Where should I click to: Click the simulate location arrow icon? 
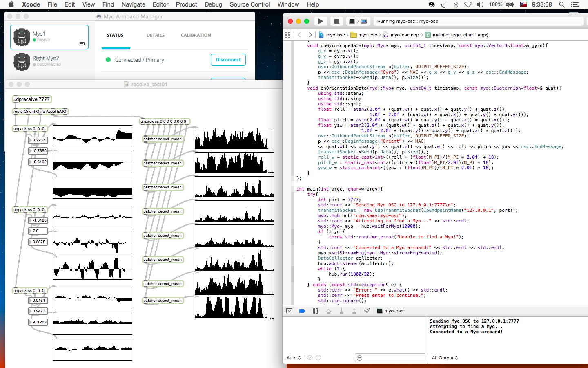point(367,311)
